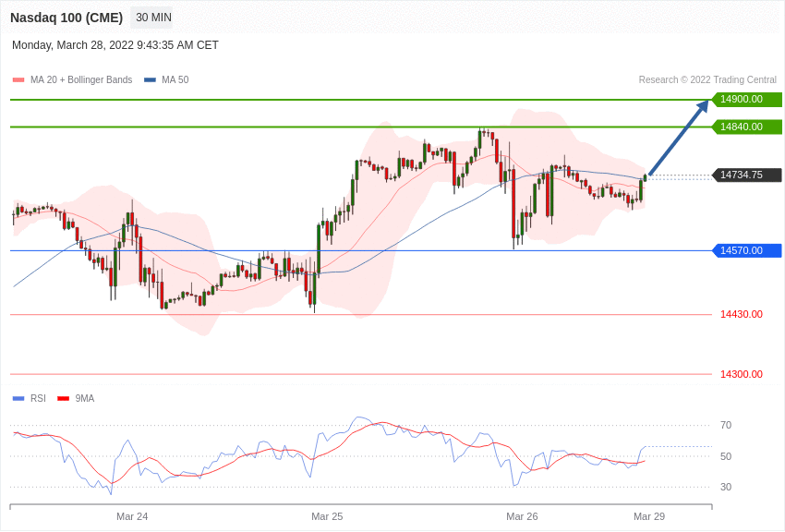Click the 9MA legend label

[x=85, y=398]
